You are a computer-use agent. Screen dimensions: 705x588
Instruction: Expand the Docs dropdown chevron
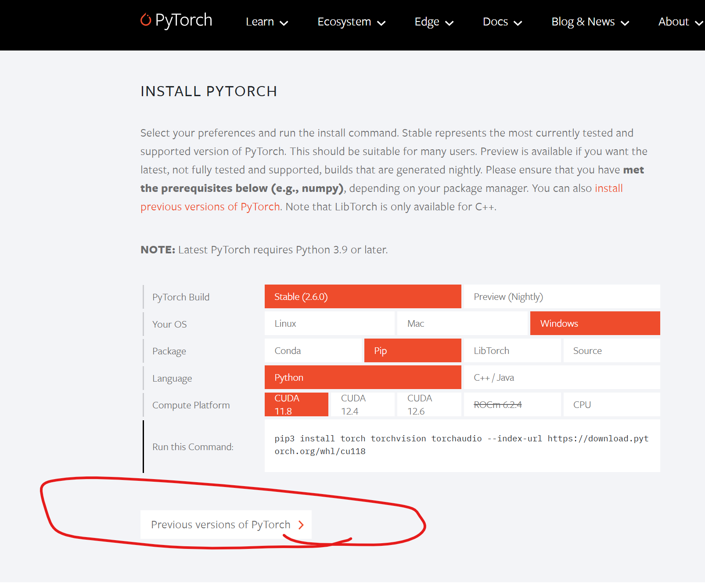(x=518, y=23)
